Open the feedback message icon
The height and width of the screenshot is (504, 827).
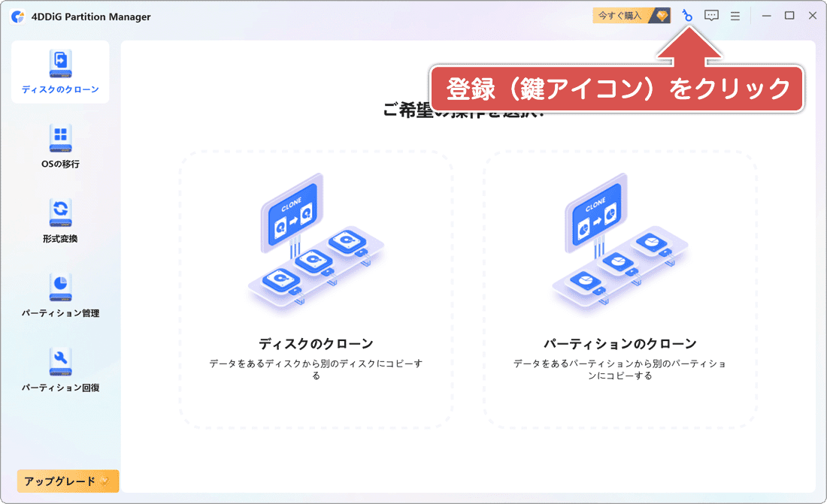[710, 15]
